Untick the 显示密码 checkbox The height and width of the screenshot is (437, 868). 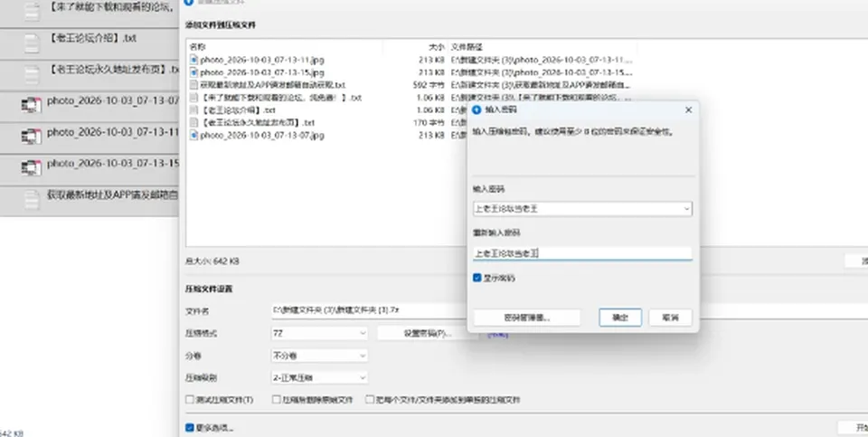click(x=477, y=278)
